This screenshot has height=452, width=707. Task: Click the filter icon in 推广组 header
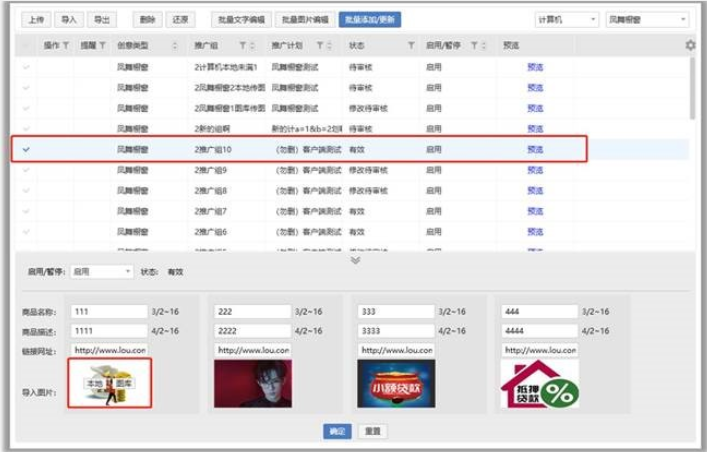243,45
